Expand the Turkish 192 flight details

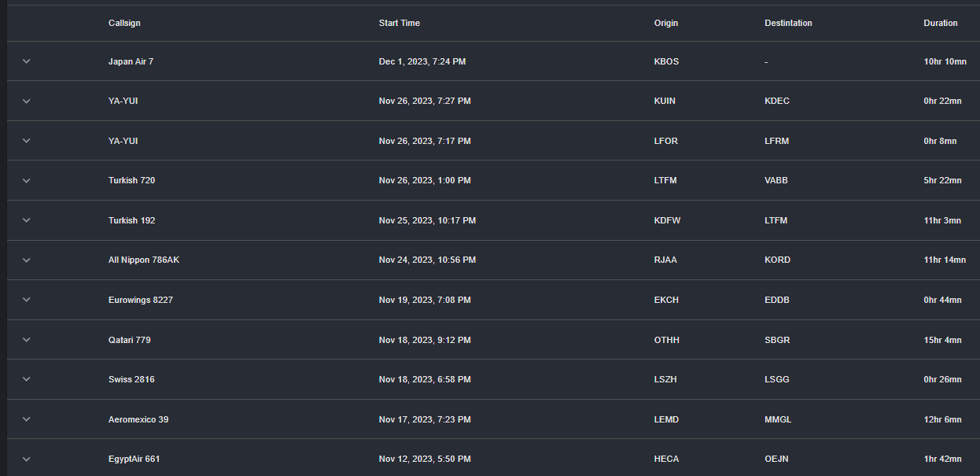coord(26,220)
